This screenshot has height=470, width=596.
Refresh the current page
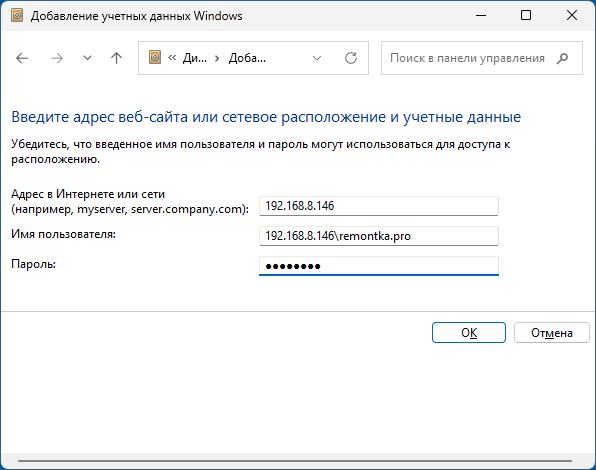pos(350,58)
